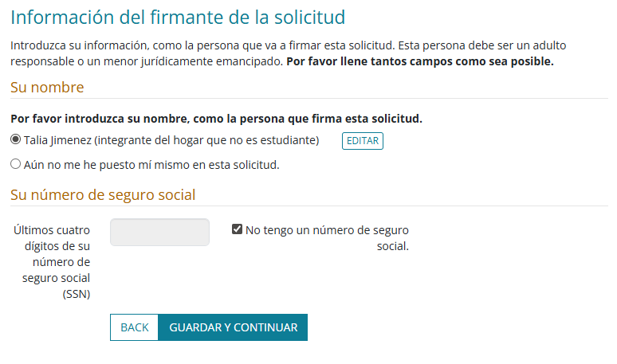Click the 'Su número de seguro social' heading

(x=103, y=194)
